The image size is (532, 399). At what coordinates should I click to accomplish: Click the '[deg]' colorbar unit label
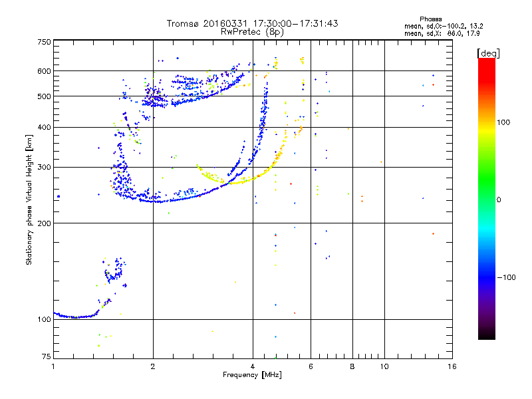click(x=488, y=53)
